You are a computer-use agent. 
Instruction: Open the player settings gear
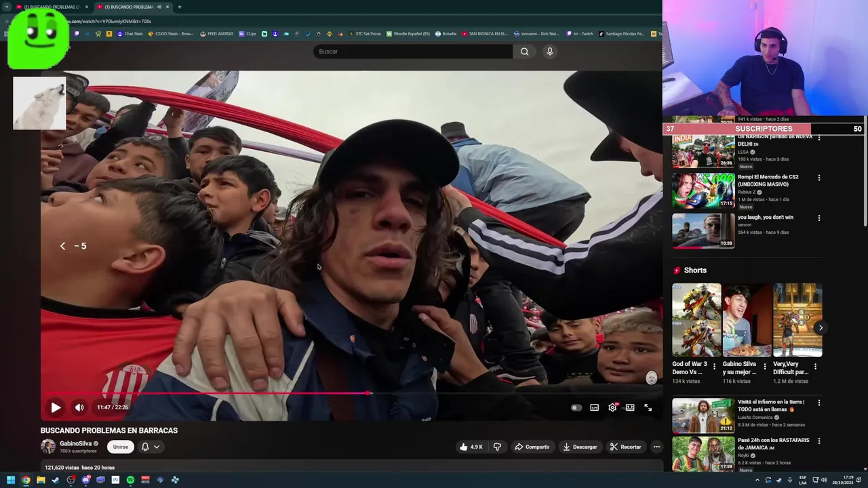(612, 407)
